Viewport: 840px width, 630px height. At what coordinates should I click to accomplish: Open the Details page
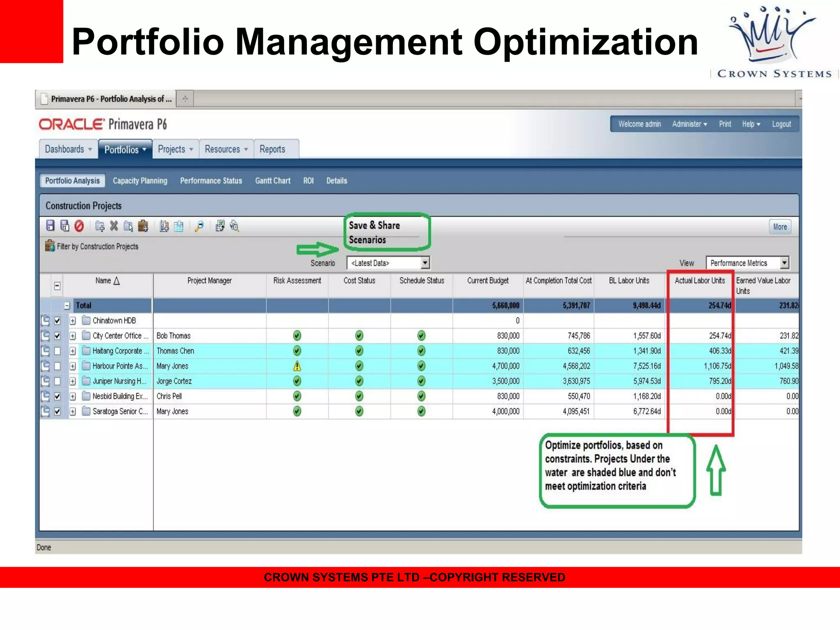tap(336, 180)
